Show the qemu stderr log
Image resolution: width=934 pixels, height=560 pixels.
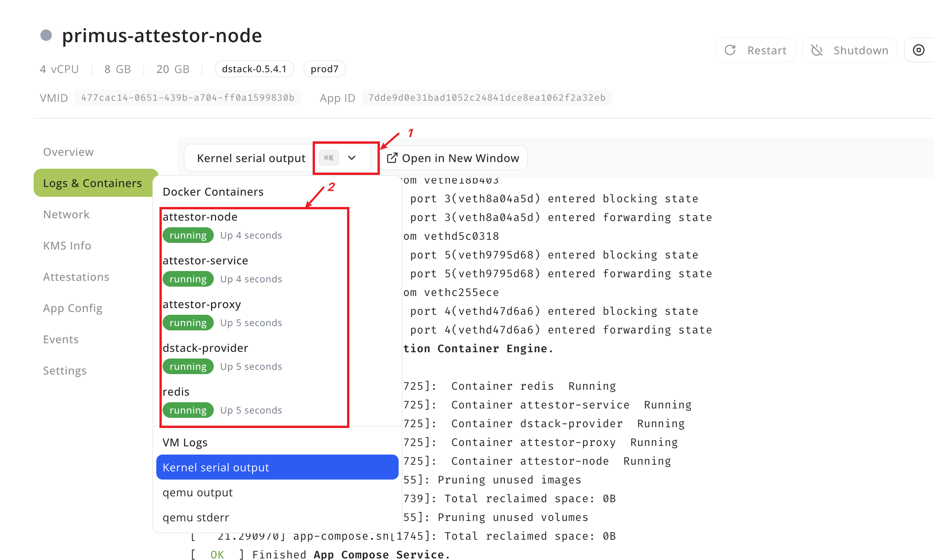coord(196,518)
